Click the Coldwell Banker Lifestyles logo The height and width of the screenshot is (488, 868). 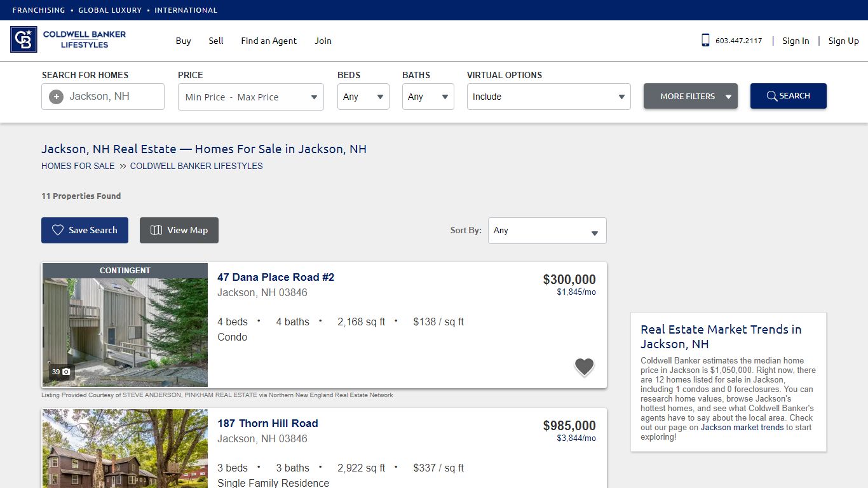[x=68, y=39]
